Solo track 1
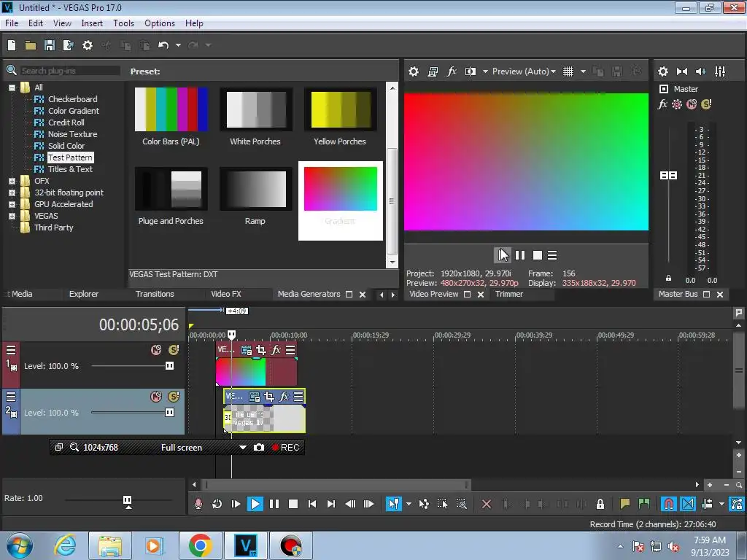The height and width of the screenshot is (560, 747). pyautogui.click(x=174, y=350)
